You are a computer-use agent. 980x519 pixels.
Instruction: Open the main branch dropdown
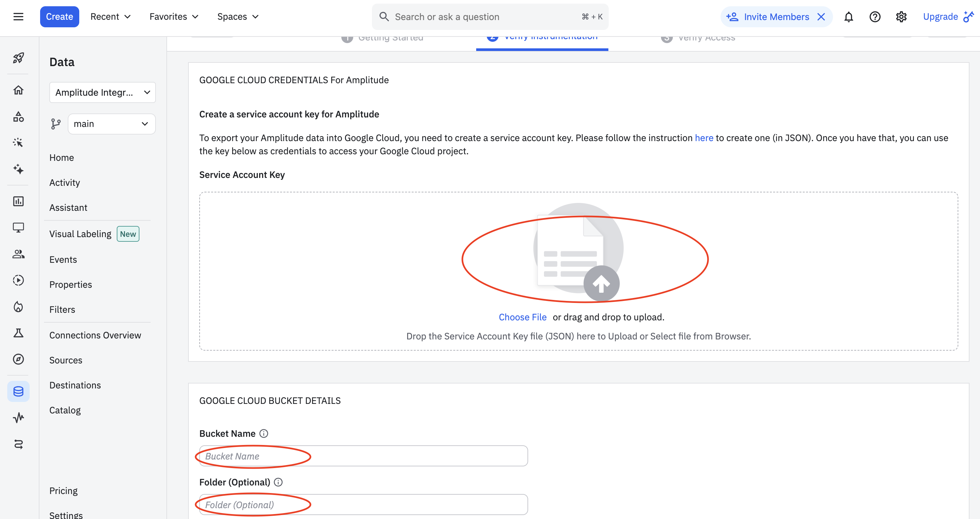click(111, 124)
